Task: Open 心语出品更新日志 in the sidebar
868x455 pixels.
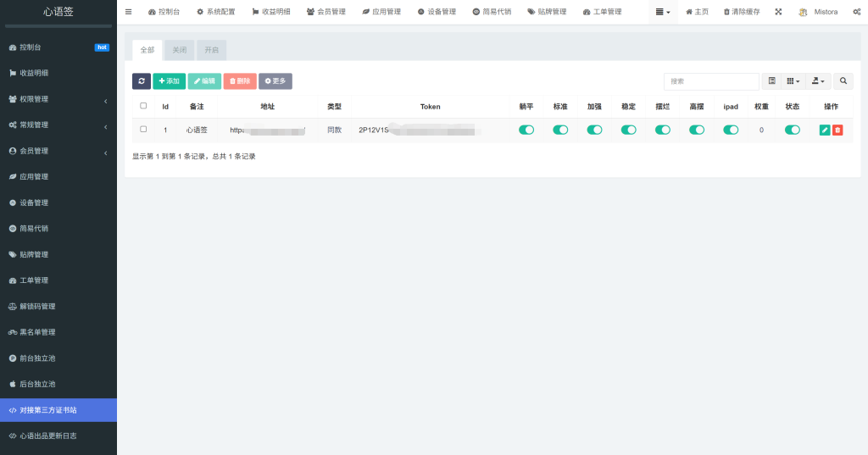Action: (x=58, y=436)
